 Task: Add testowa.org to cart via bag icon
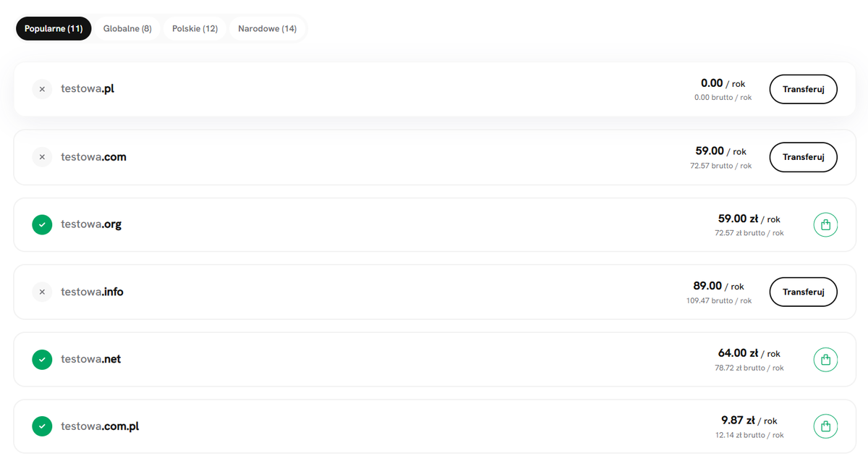825,225
